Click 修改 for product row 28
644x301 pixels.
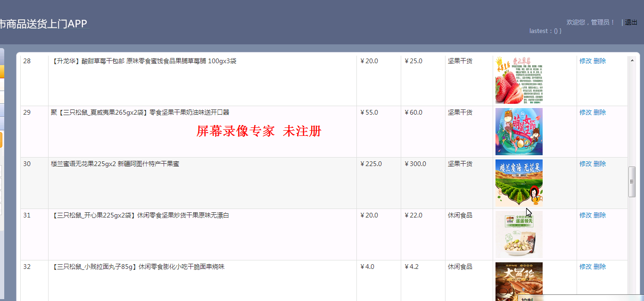[586, 61]
